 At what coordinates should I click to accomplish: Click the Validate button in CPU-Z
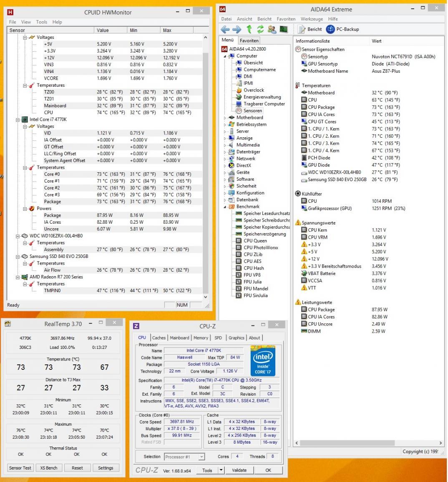pyautogui.click(x=239, y=470)
